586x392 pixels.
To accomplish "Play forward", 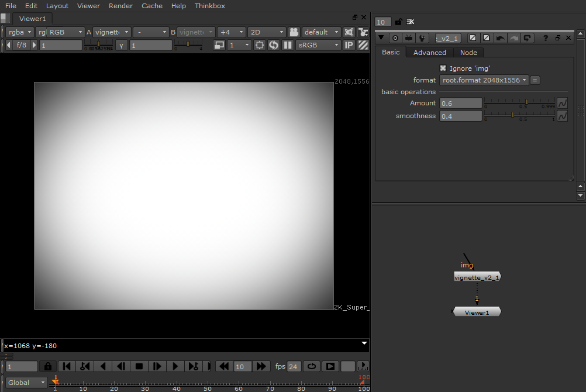I will click(x=175, y=366).
